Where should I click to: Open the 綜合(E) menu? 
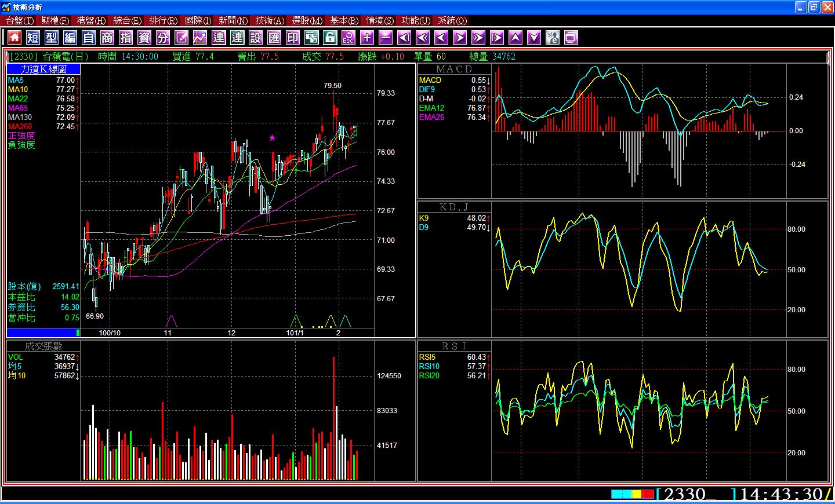tap(127, 20)
